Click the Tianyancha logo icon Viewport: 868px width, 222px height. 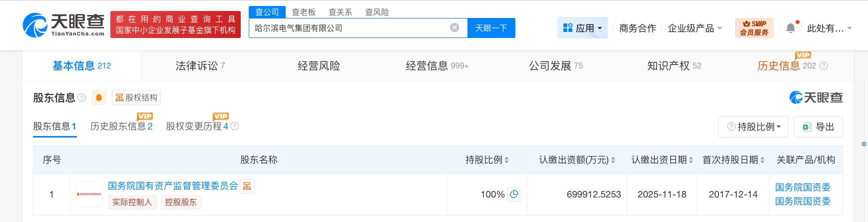click(x=35, y=25)
